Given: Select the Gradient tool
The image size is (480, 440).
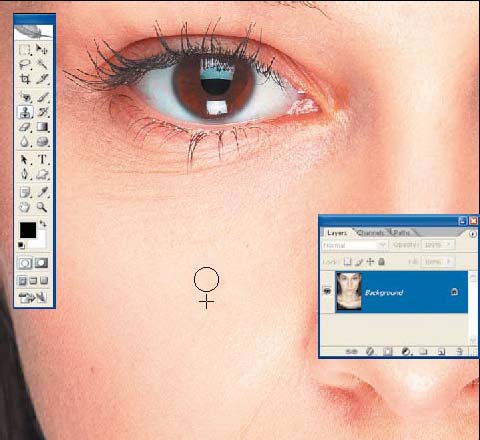Looking at the screenshot, I should (x=42, y=127).
